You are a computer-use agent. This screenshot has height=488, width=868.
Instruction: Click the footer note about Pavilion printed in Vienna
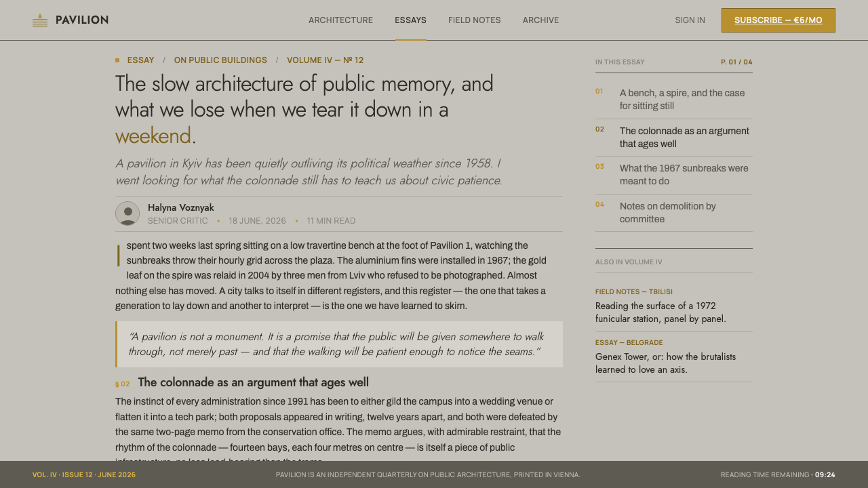click(428, 475)
